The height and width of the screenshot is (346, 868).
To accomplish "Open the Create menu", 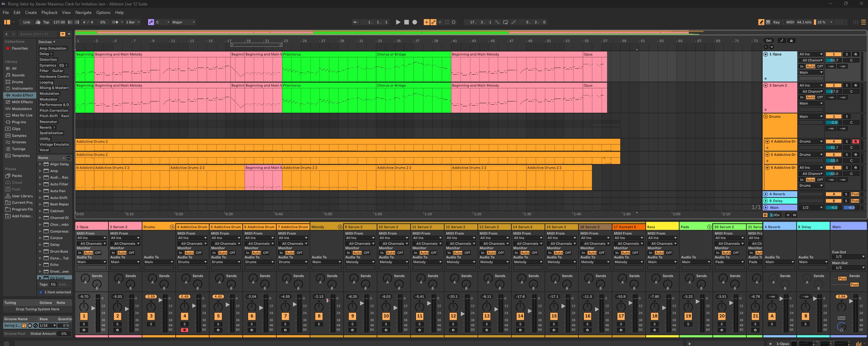I will pyautogui.click(x=31, y=13).
